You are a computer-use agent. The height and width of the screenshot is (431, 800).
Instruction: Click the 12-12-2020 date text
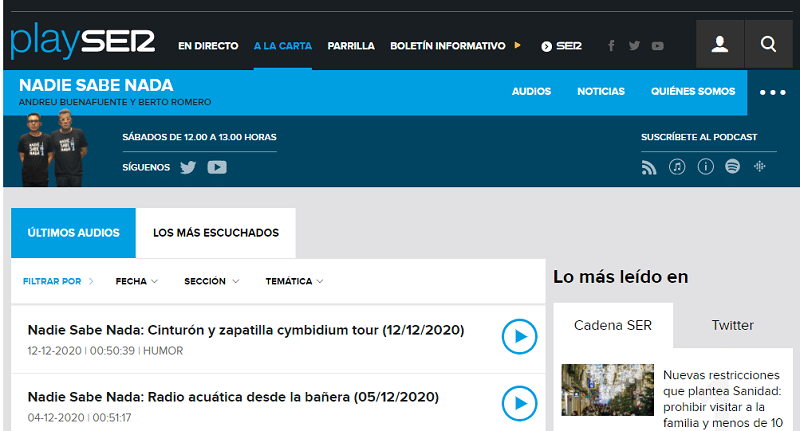[55, 351]
